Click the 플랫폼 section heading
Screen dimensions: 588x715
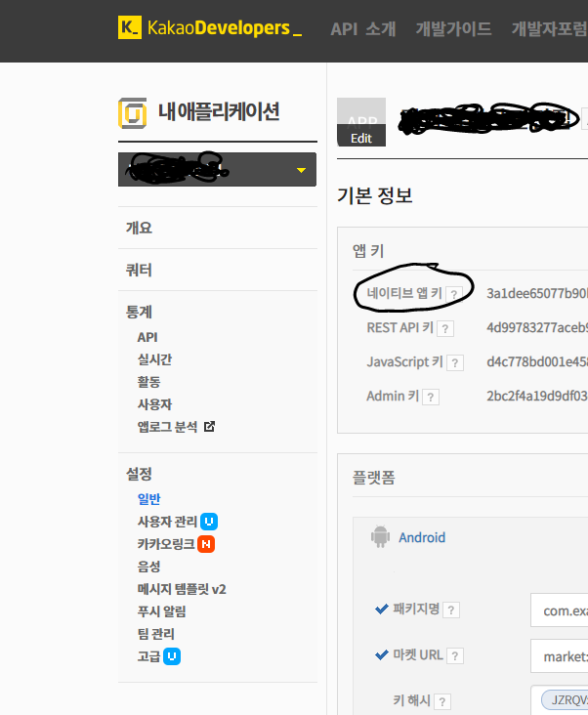click(x=374, y=478)
